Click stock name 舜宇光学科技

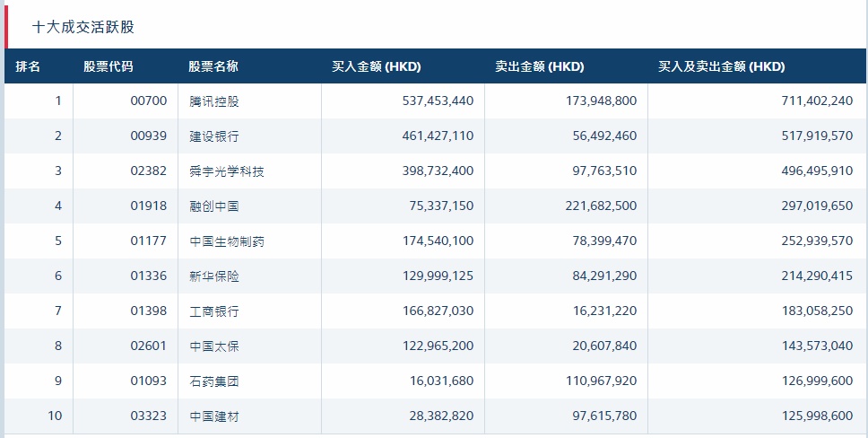(x=227, y=171)
